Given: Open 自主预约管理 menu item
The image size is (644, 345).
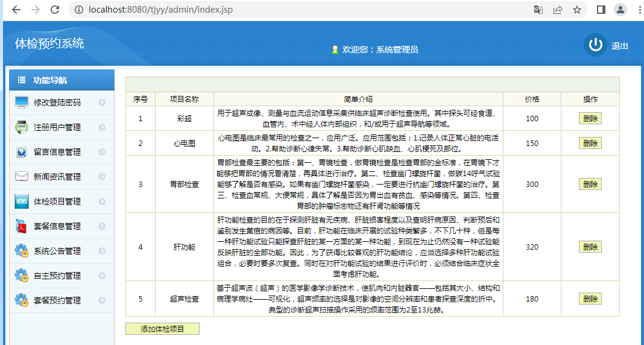Looking at the screenshot, I should click(62, 275).
